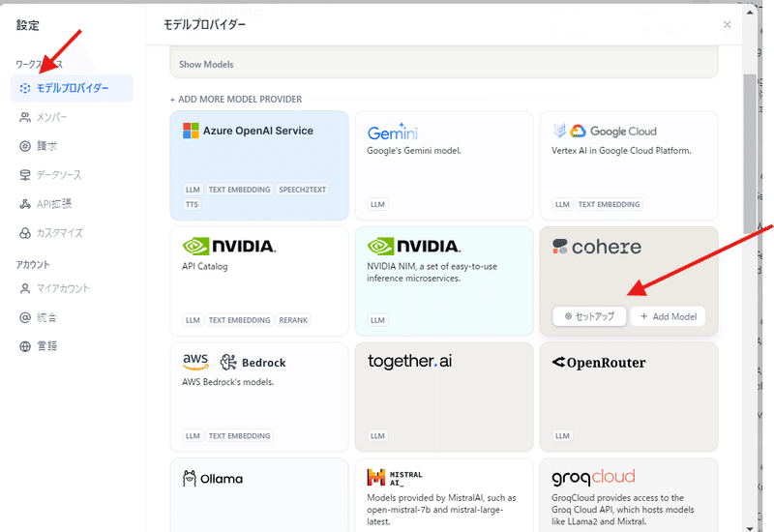
Task: Expand the Show Models section
Action: pyautogui.click(x=206, y=65)
